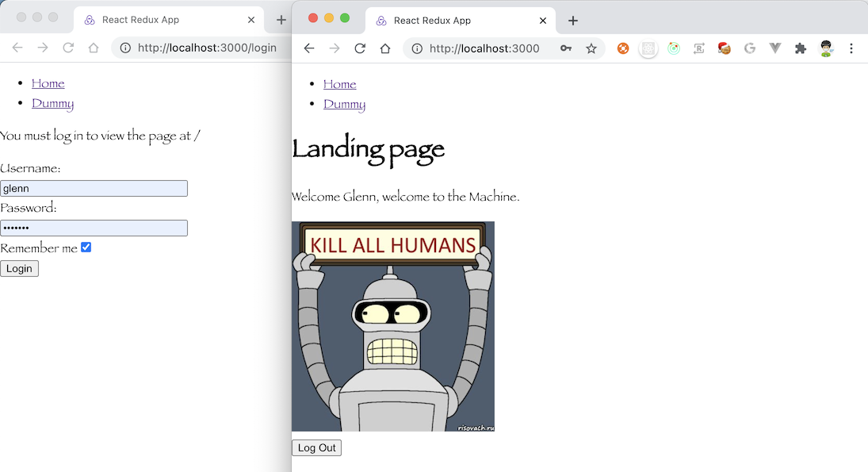
Task: Click the 'You must log in' message
Action: point(100,136)
